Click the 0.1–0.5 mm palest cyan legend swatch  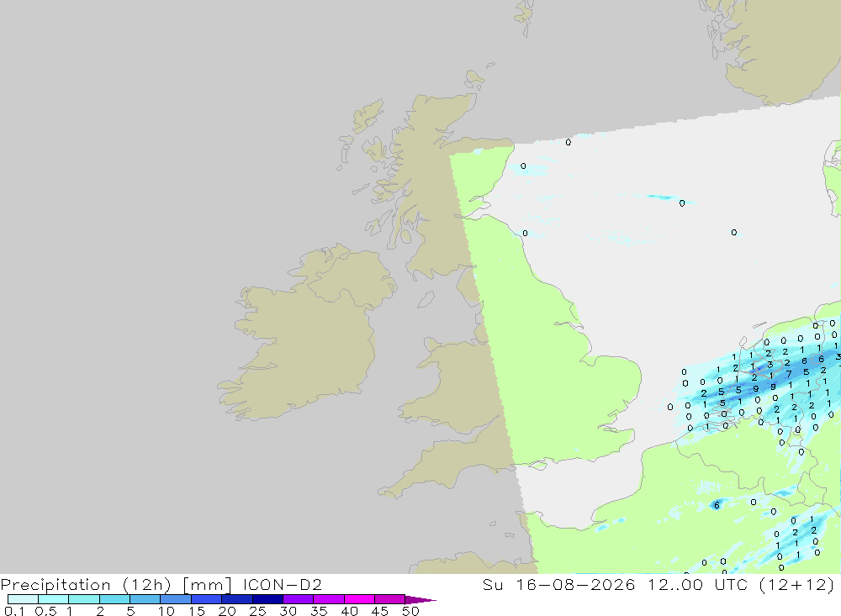[x=23, y=599]
